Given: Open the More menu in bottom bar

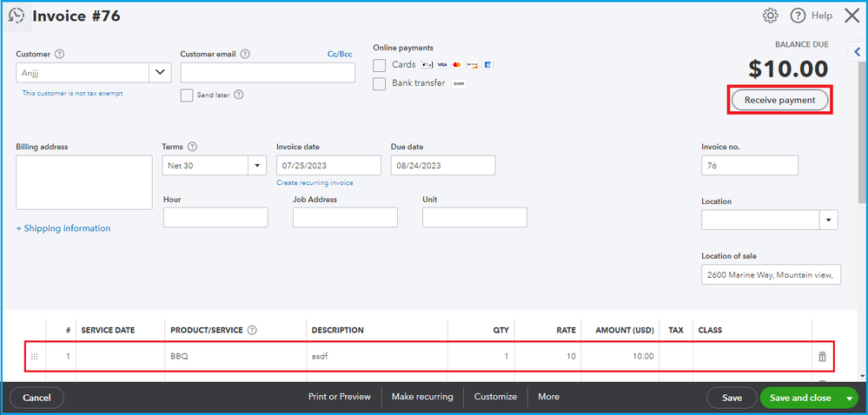Looking at the screenshot, I should 548,397.
